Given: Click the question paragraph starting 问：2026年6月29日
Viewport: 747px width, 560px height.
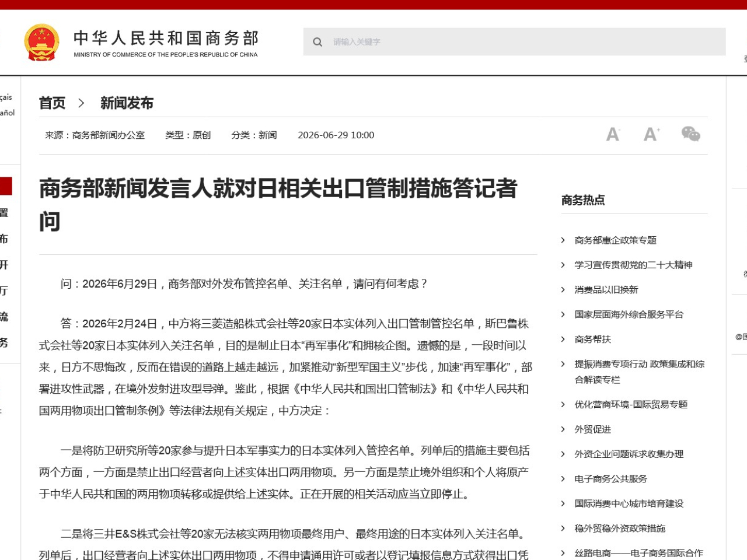Looking at the screenshot, I should pyautogui.click(x=245, y=284).
